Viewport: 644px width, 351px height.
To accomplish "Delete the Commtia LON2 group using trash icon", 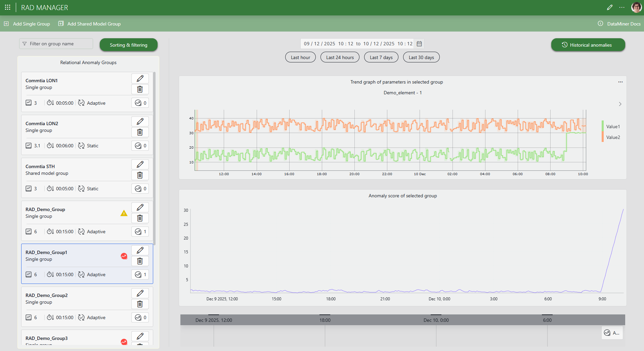I will pos(140,132).
